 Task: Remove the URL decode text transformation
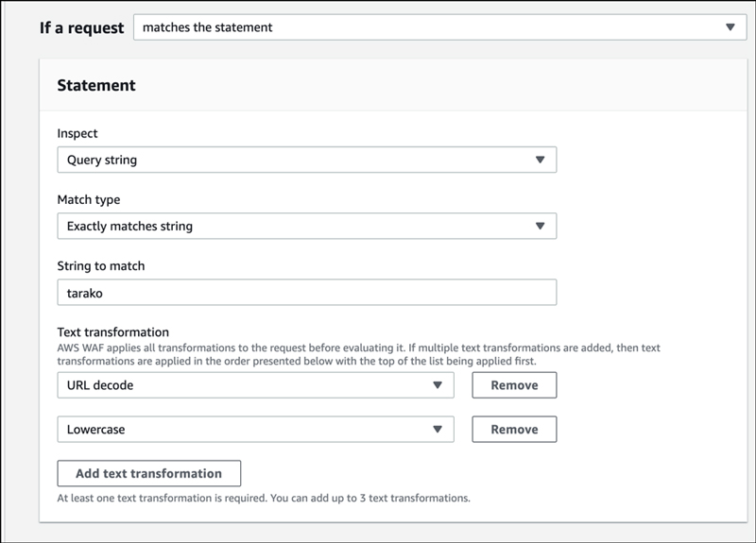coord(514,385)
